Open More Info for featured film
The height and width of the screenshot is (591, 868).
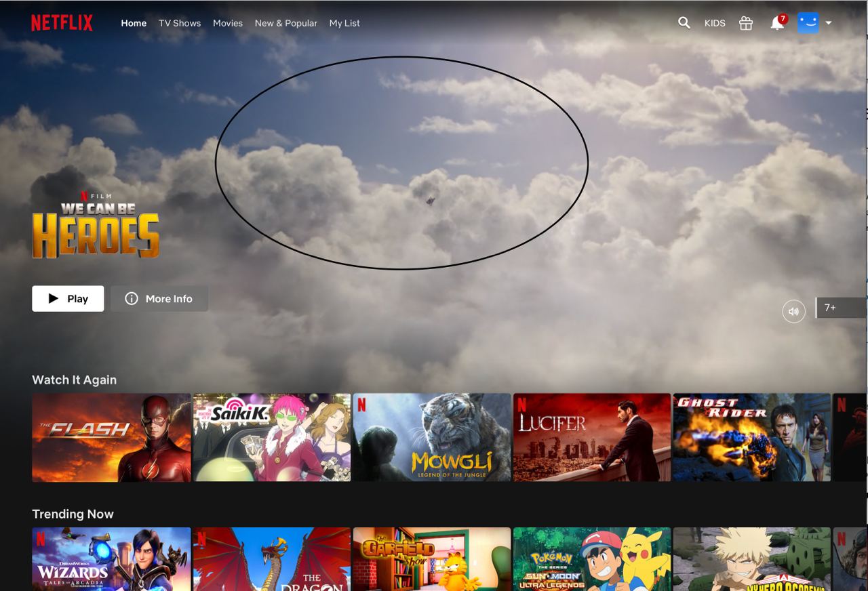tap(159, 298)
